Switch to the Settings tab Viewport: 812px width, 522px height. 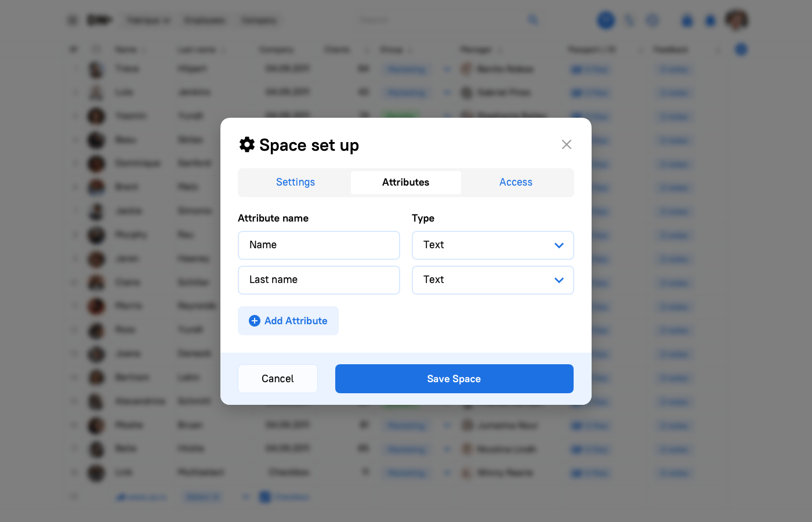point(295,182)
